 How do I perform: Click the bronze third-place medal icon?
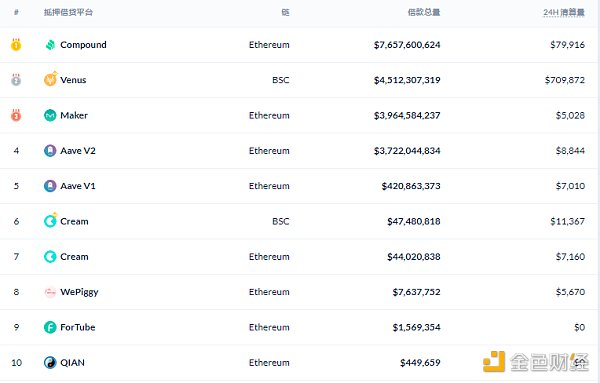click(x=16, y=115)
